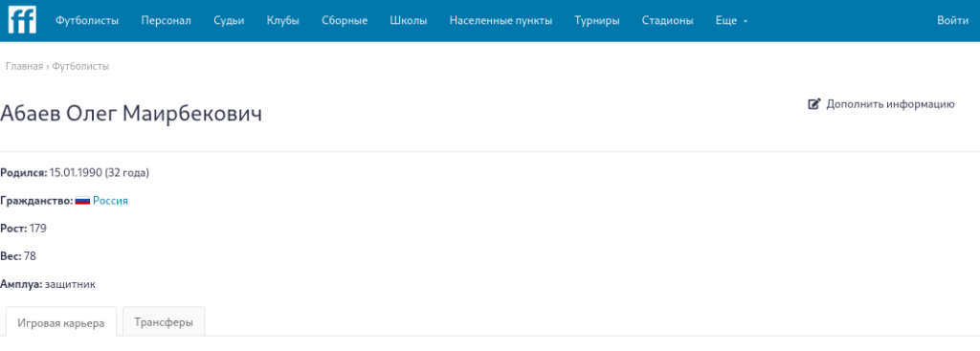Click the edit pencil icon beside Дополнить информацию
Screen dimensions: 980x351
813,104
